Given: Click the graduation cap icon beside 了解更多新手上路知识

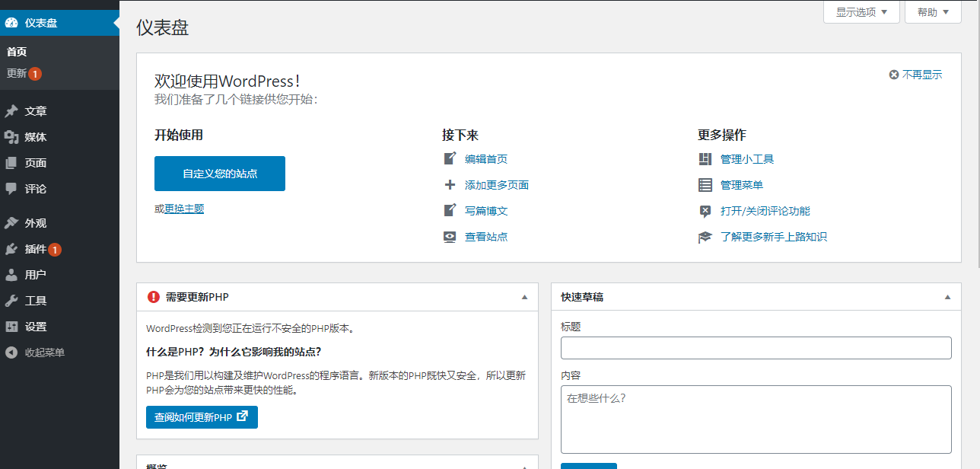Looking at the screenshot, I should (x=705, y=237).
